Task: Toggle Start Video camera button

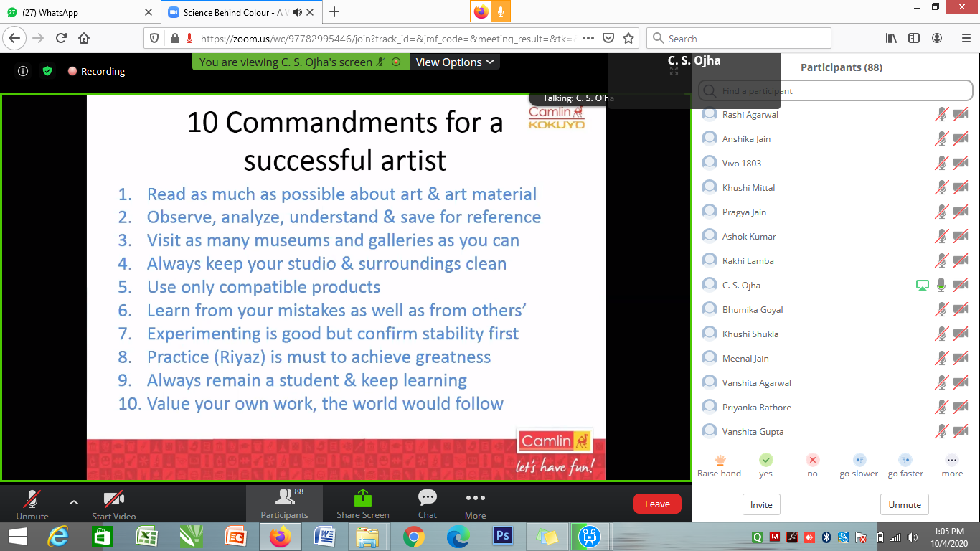Action: [113, 503]
